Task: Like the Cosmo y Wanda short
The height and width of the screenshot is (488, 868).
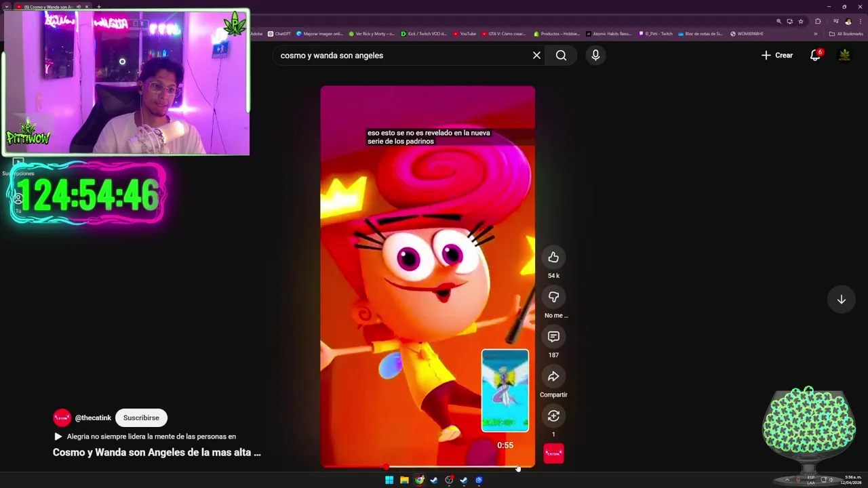Action: click(x=553, y=258)
